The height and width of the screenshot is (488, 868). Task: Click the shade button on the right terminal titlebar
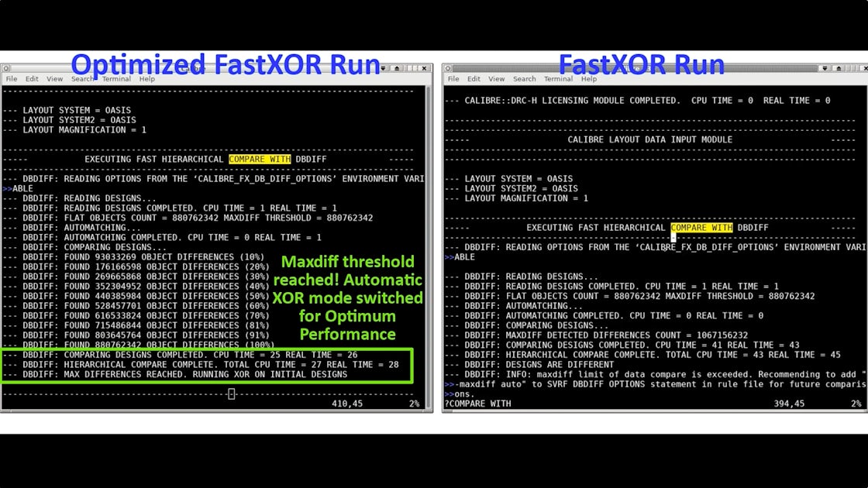coord(839,67)
